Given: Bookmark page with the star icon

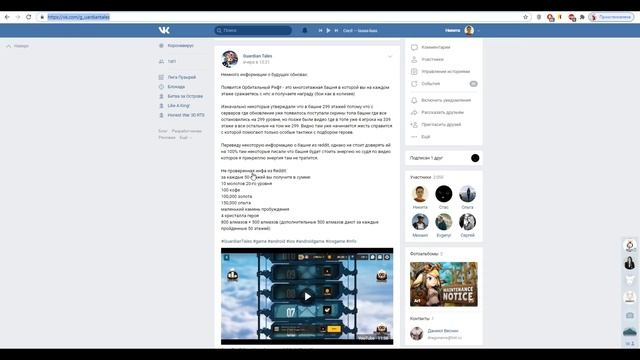Looking at the screenshot, I should pyautogui.click(x=525, y=17).
